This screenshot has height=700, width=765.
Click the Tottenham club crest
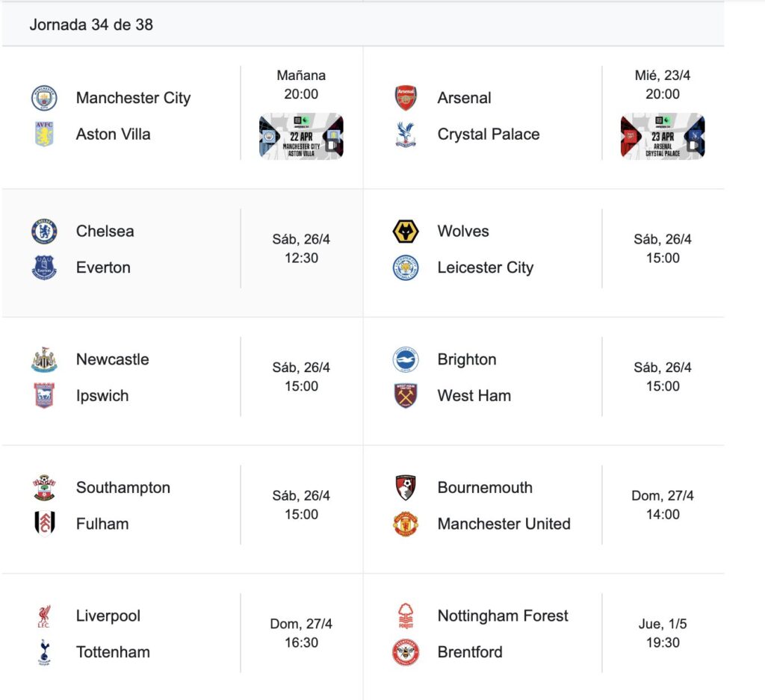44,652
